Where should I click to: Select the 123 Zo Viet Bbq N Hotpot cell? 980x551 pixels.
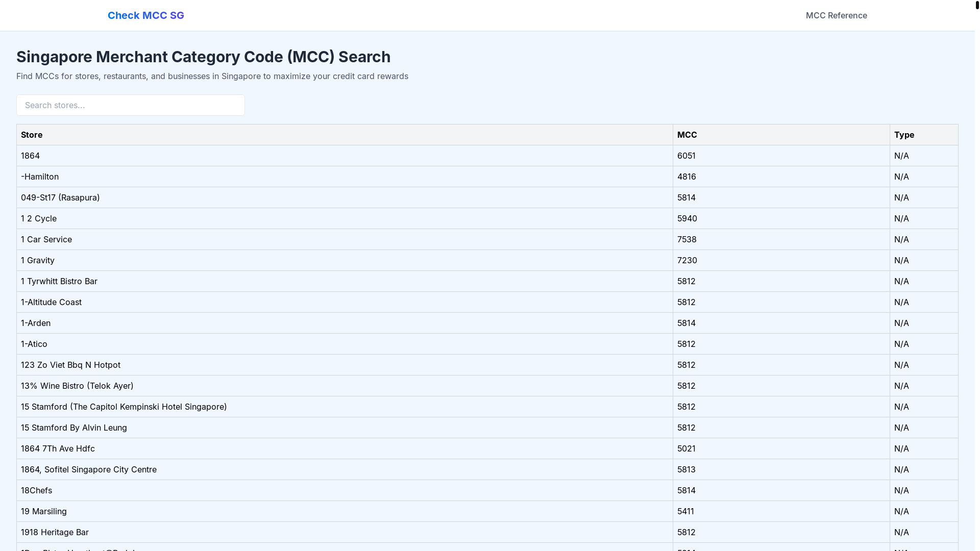coord(345,365)
